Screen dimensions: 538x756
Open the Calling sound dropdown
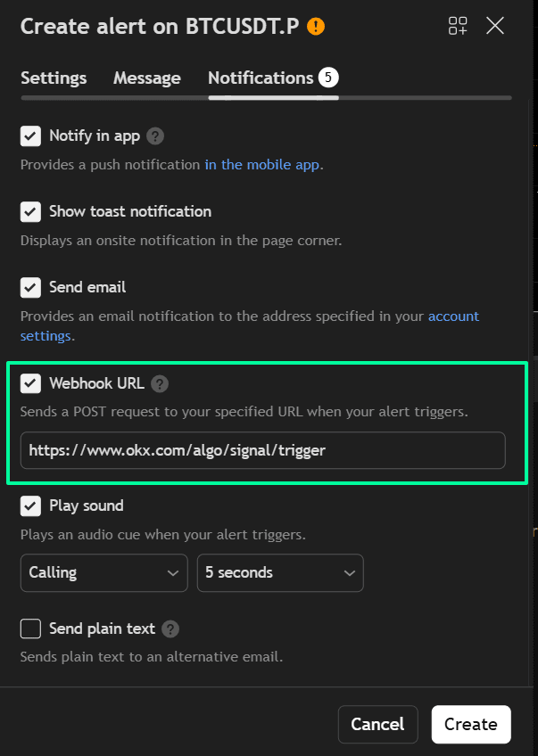pyautogui.click(x=103, y=573)
